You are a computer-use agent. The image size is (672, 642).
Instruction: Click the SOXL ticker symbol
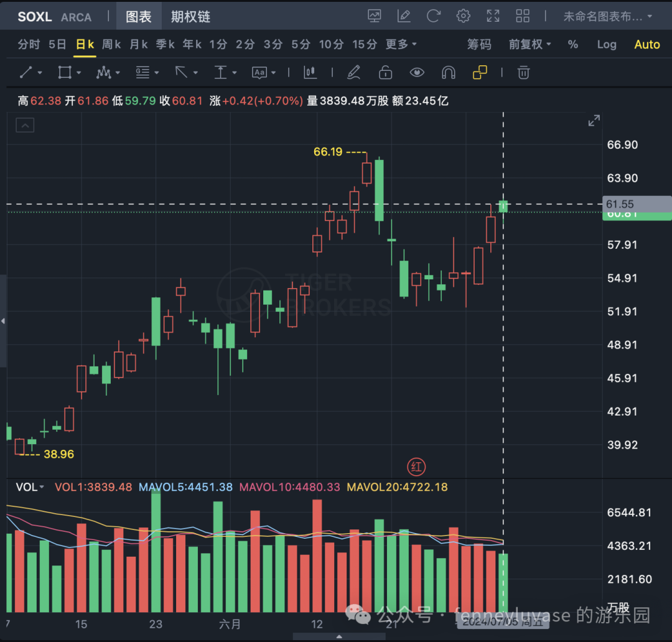coord(35,17)
